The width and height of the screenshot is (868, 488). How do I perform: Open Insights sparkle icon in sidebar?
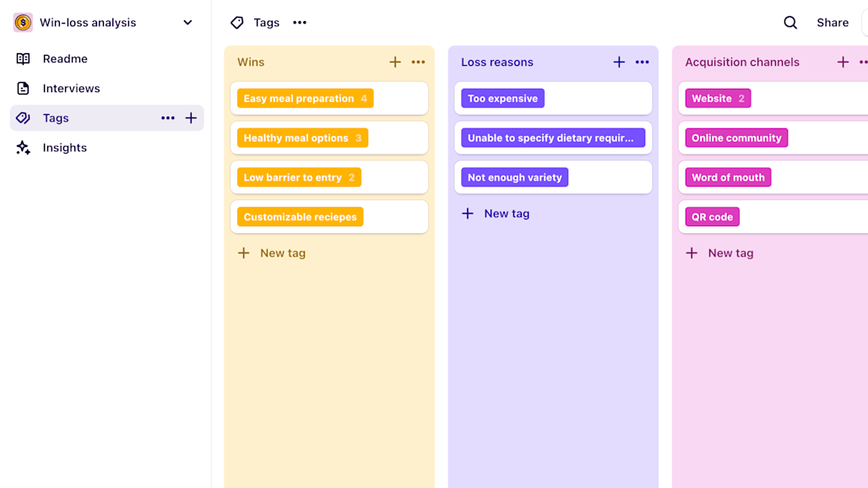(24, 148)
